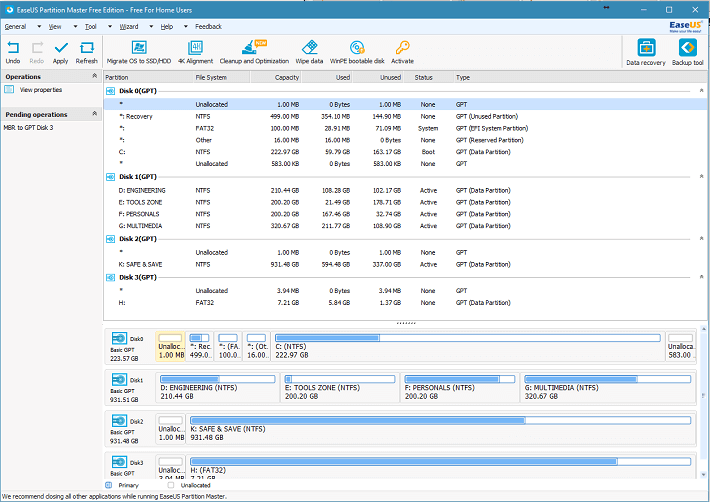Click the Disk 1(GPT) header icon
The width and height of the screenshot is (710, 502).
click(110, 177)
